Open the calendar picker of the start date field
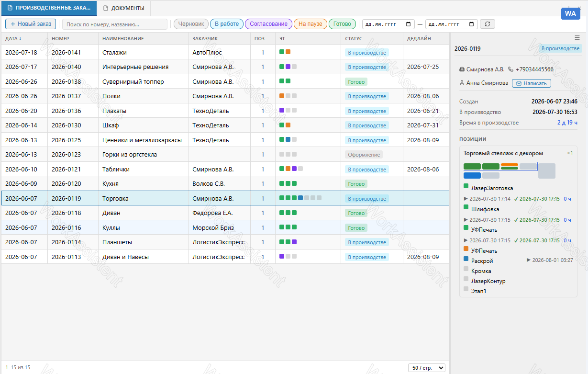 (x=409, y=24)
